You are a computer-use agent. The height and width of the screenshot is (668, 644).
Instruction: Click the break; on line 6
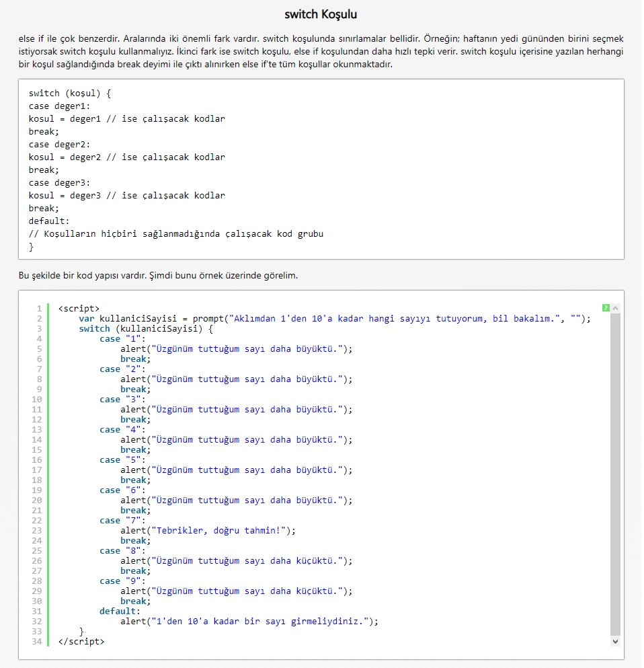click(x=135, y=359)
